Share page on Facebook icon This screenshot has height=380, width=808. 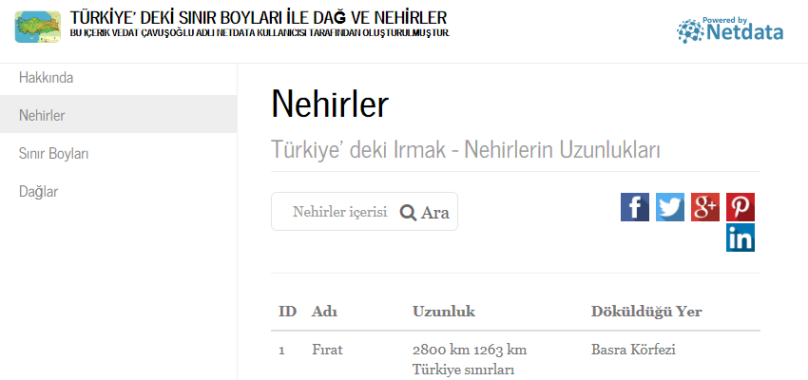[634, 207]
